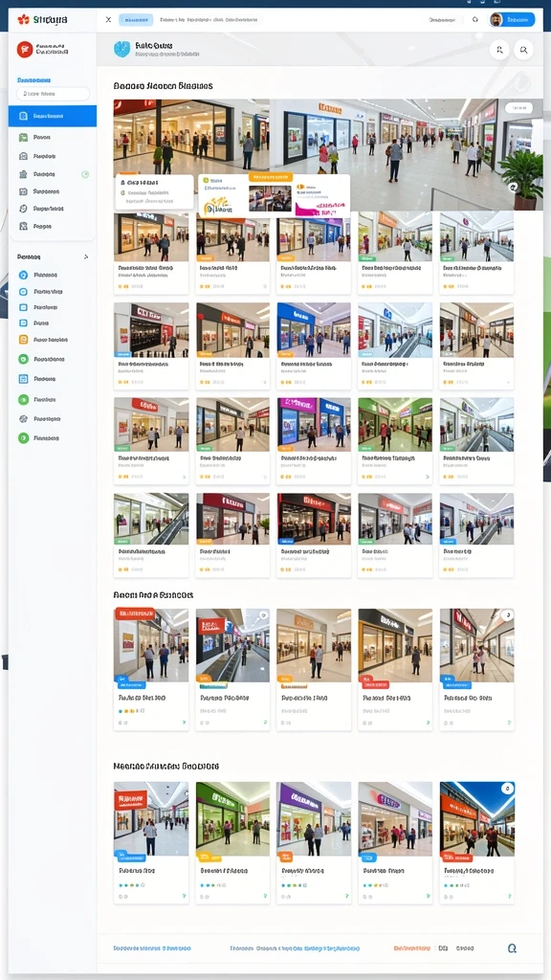Click the red flower app logo
This screenshot has height=980, width=551.
pyautogui.click(x=24, y=19)
